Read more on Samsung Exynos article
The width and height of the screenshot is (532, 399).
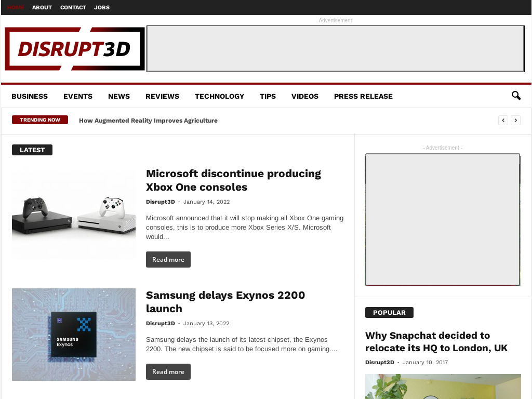pos(168,372)
